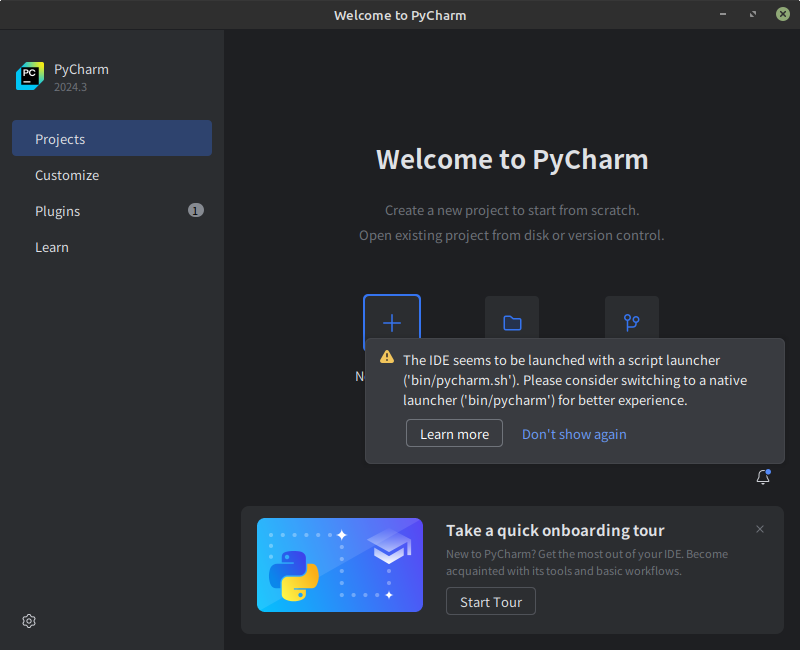Switch to the Customize tab
This screenshot has height=650, width=800.
tap(112, 175)
